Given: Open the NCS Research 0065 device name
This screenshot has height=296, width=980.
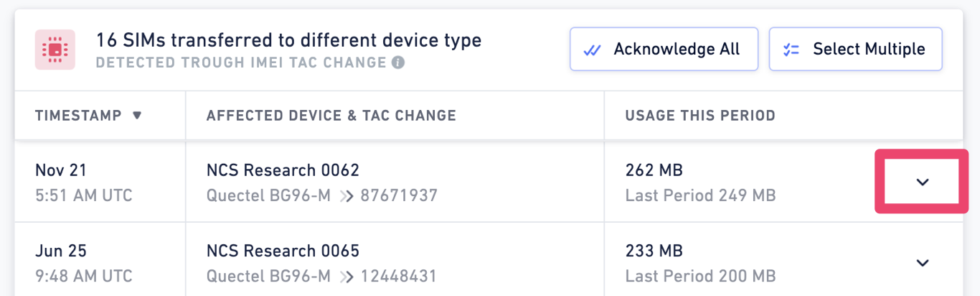Looking at the screenshot, I should (x=283, y=251).
